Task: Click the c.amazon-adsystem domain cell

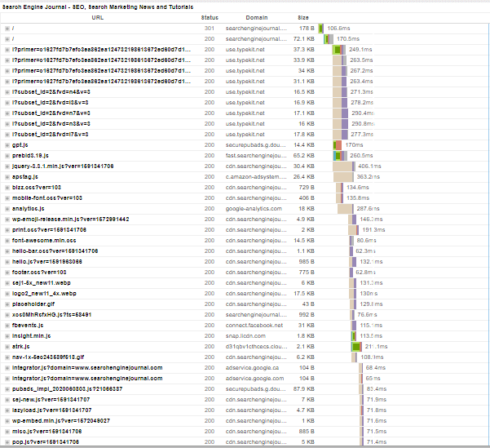Action: click(x=256, y=177)
